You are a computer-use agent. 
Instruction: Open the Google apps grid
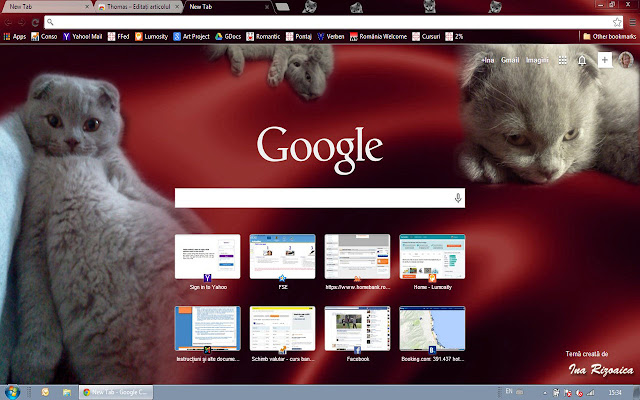tap(562, 60)
